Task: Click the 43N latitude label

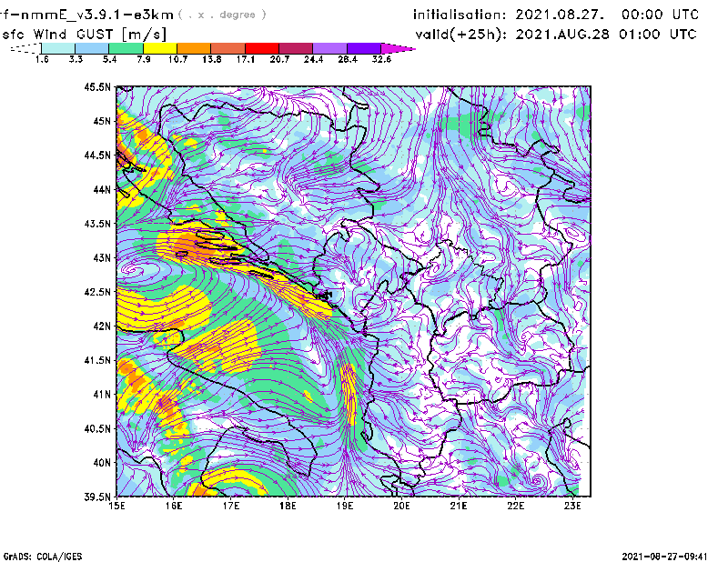Action: click(x=102, y=257)
